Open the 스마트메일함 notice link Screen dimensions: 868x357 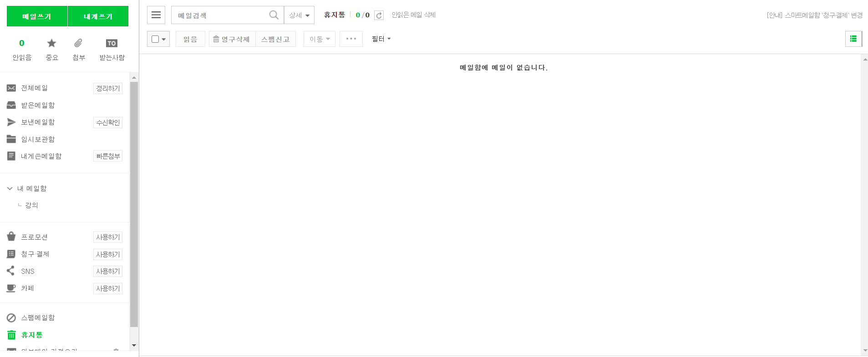[x=814, y=15]
